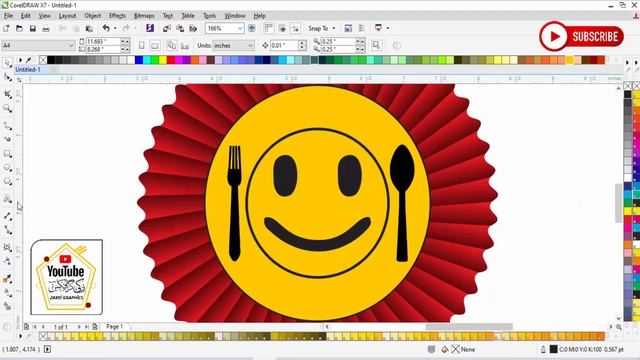Expand the undo history dropdown arrow
The image size is (640, 360).
pos(115,28)
